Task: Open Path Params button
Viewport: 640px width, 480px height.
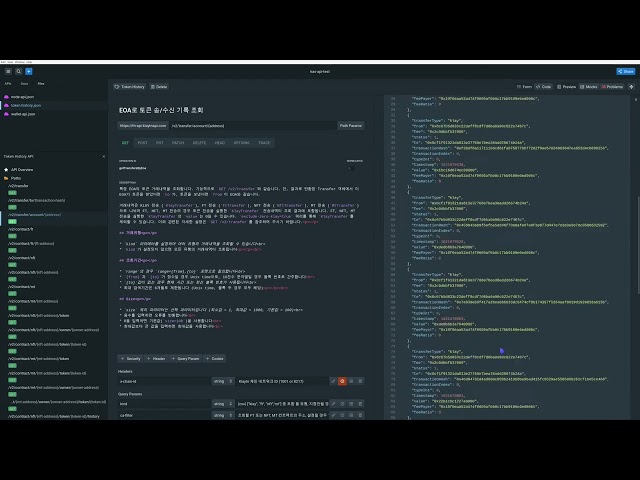Action: (351, 126)
